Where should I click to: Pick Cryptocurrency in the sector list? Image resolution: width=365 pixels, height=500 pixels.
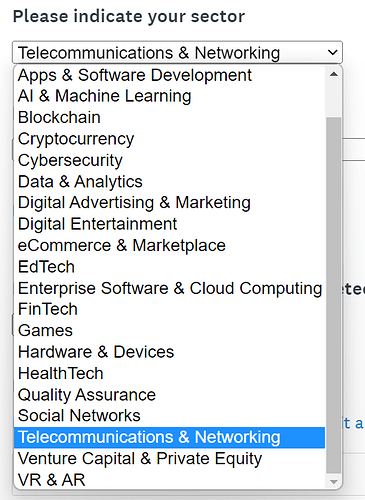(169, 139)
